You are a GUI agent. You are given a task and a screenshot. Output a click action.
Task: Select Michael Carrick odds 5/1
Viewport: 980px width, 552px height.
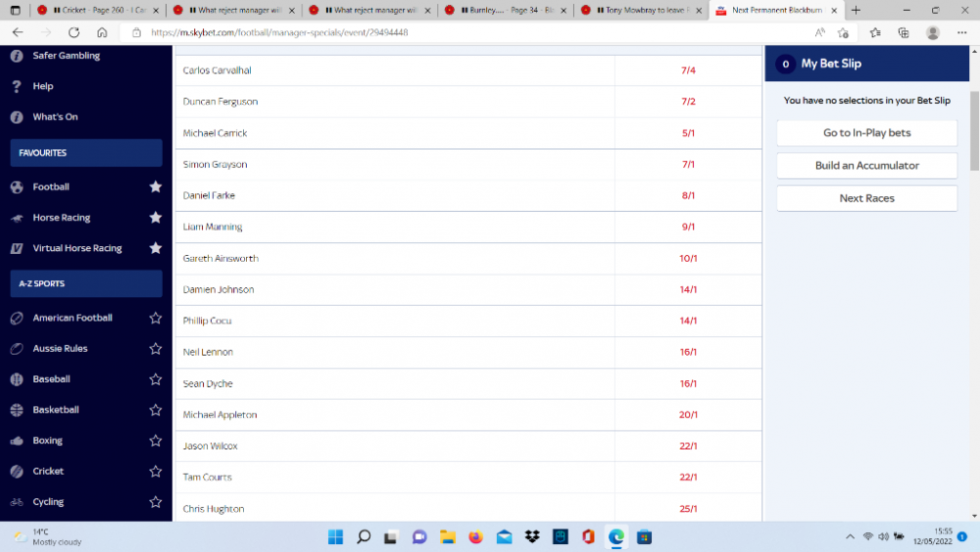688,133
